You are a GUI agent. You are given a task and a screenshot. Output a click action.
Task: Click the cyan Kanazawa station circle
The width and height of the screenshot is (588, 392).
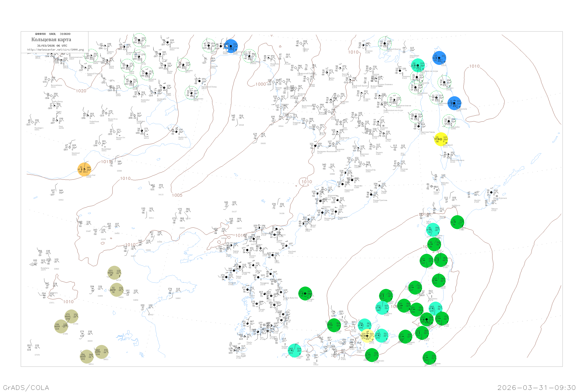click(x=382, y=308)
